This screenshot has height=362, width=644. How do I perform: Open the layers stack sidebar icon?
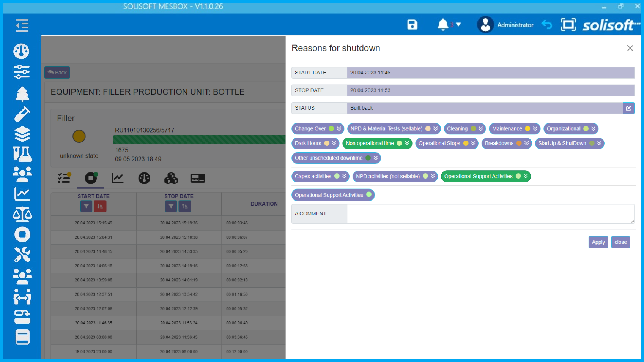click(x=22, y=134)
